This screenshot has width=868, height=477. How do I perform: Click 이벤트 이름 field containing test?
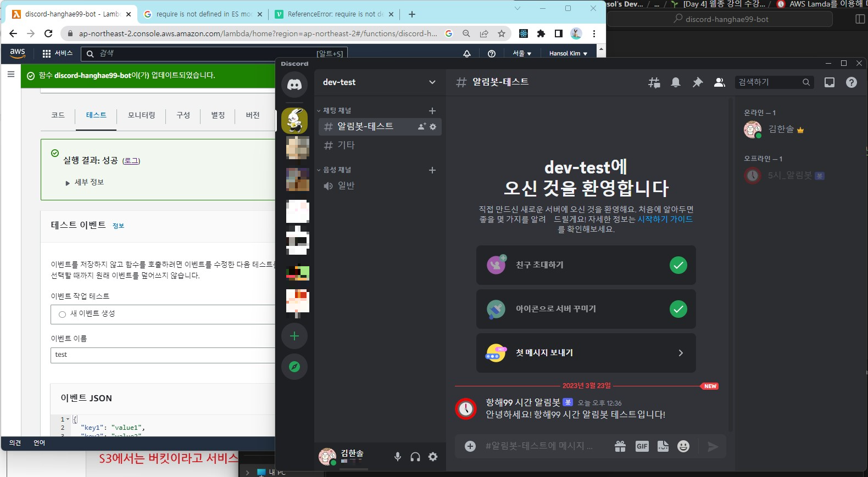pyautogui.click(x=163, y=355)
